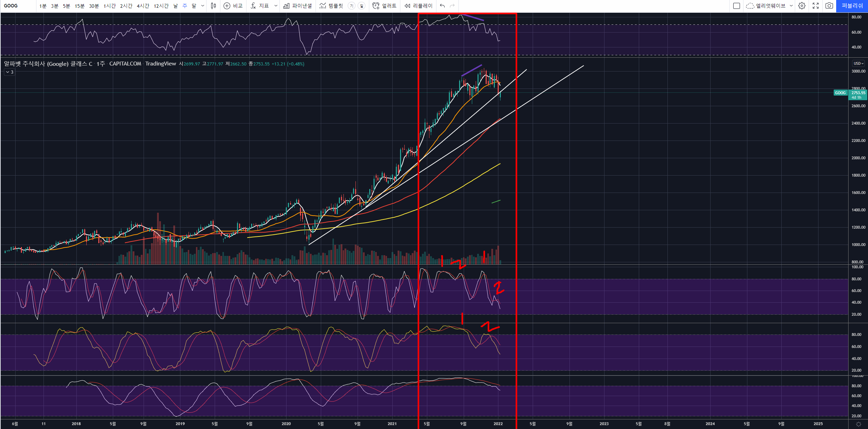Image resolution: width=868 pixels, height=429 pixels.
Task: Click the 퍼블리쉬 publish button
Action: click(852, 6)
